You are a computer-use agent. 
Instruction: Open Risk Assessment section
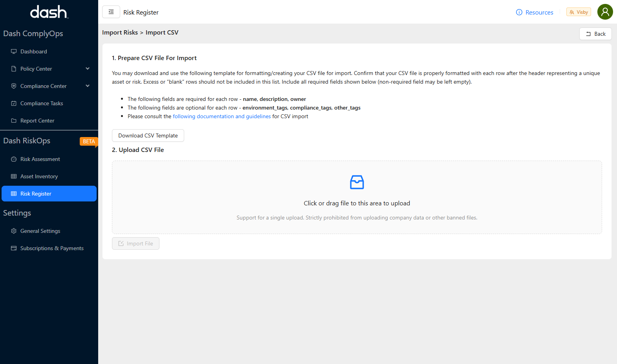[x=40, y=159]
